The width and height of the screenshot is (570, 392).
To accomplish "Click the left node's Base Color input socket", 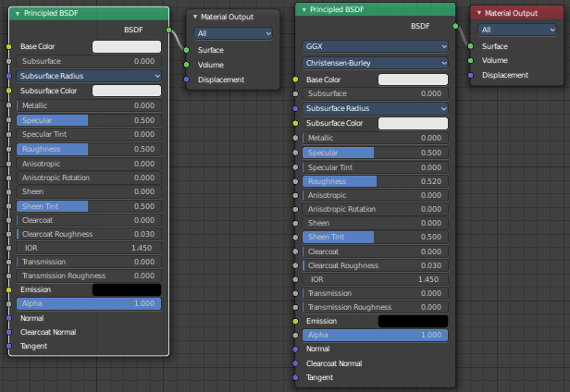I will 9,46.
